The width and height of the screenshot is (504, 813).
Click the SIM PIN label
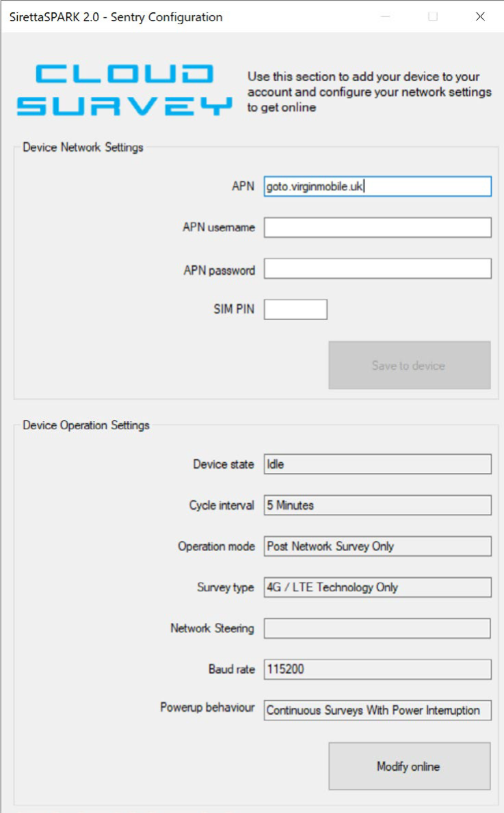(x=234, y=309)
